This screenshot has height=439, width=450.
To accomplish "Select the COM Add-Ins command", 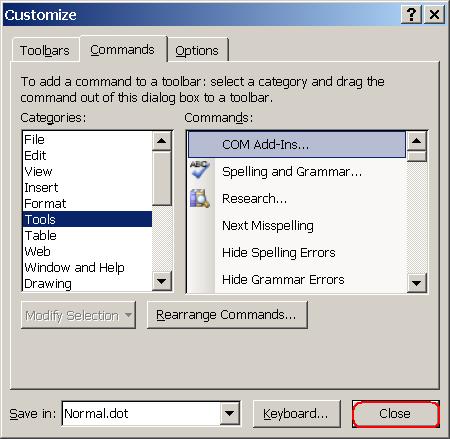I will (x=297, y=145).
